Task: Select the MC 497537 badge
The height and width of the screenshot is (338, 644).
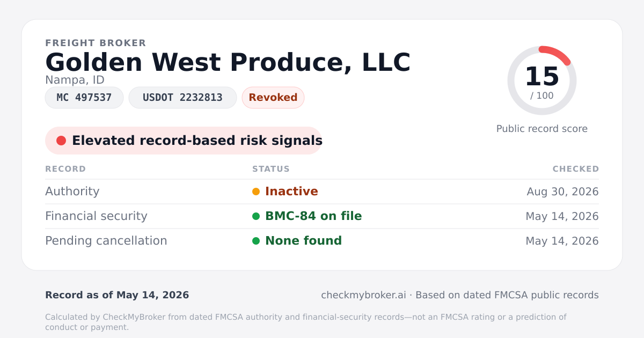Action: point(84,98)
